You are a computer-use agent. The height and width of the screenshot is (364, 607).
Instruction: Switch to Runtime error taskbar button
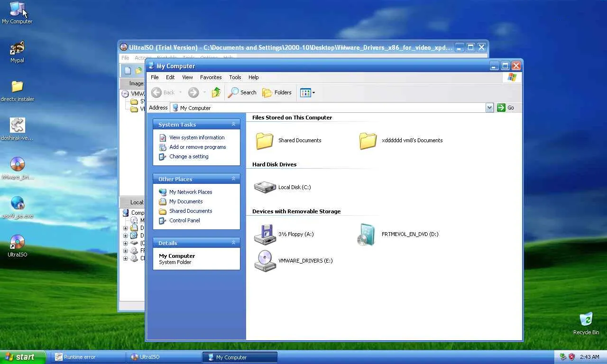point(89,357)
